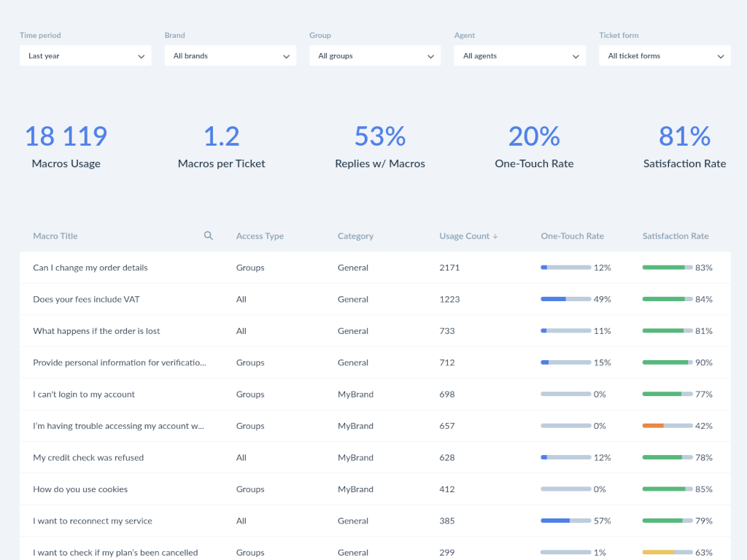Viewport: 747px width, 560px height.
Task: Click MyBrand category in the login row
Action: [x=355, y=394]
